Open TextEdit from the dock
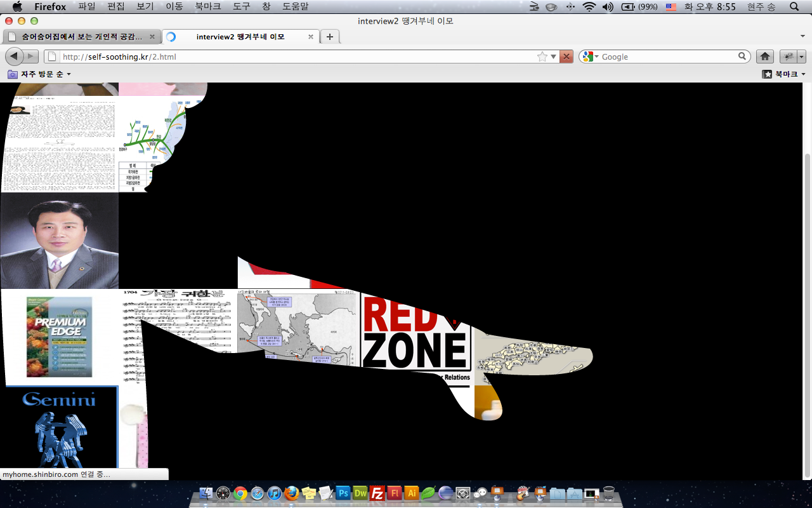This screenshot has width=812, height=508. [x=326, y=493]
